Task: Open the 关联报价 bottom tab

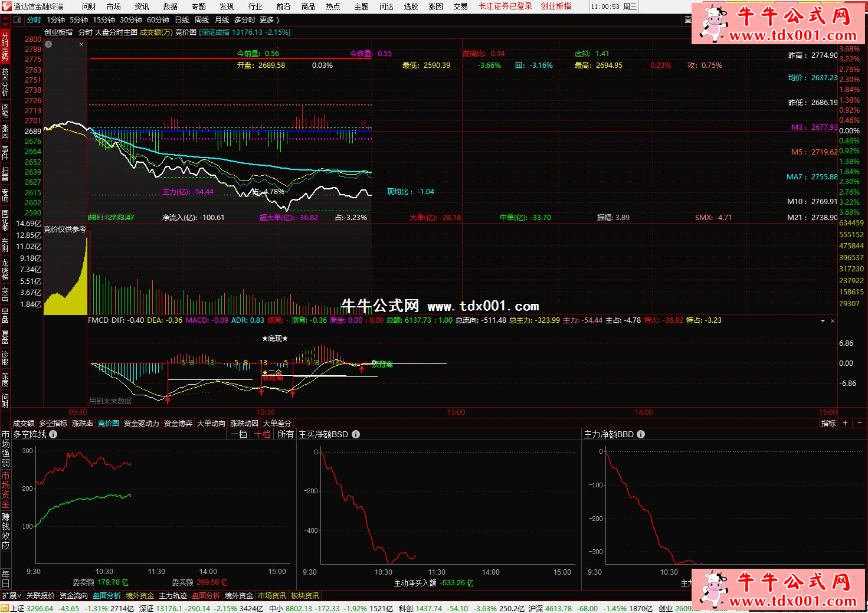Action: (x=41, y=596)
